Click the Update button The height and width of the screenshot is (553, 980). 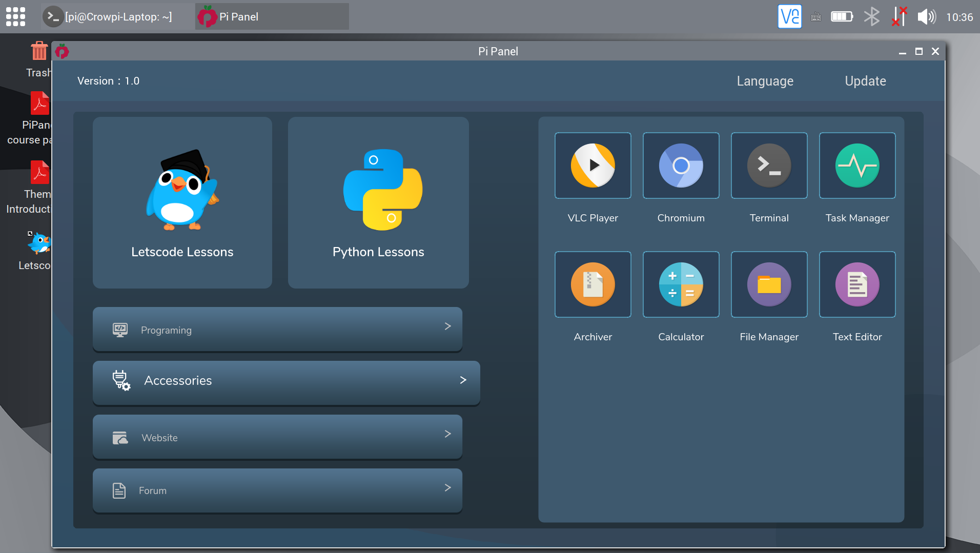tap(865, 81)
